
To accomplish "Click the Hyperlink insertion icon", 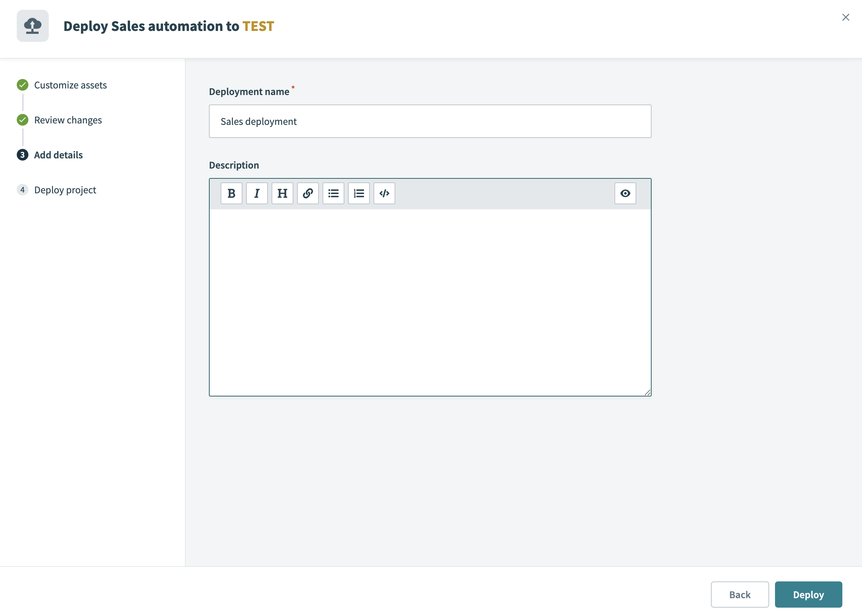I will (307, 193).
